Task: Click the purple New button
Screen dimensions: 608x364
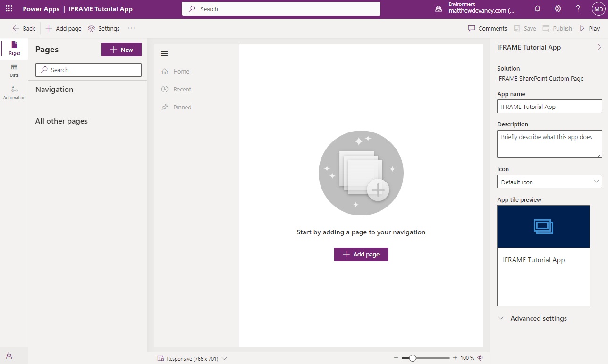Action: click(x=121, y=50)
